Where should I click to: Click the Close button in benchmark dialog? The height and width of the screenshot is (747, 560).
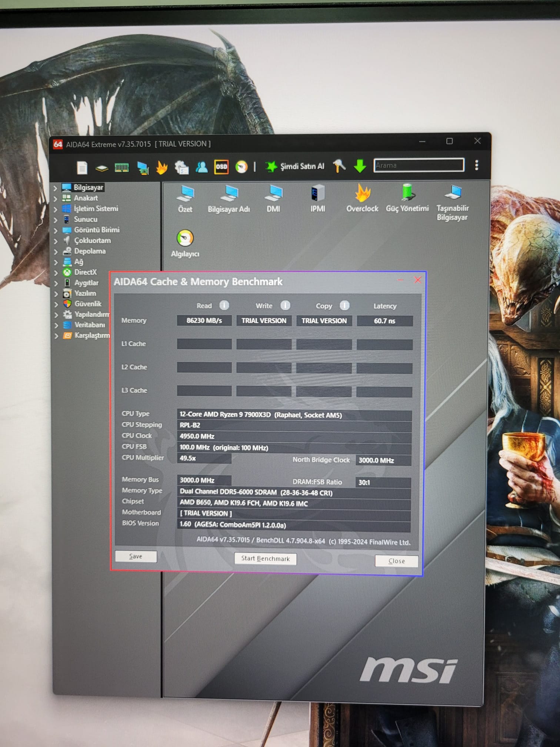click(x=396, y=561)
